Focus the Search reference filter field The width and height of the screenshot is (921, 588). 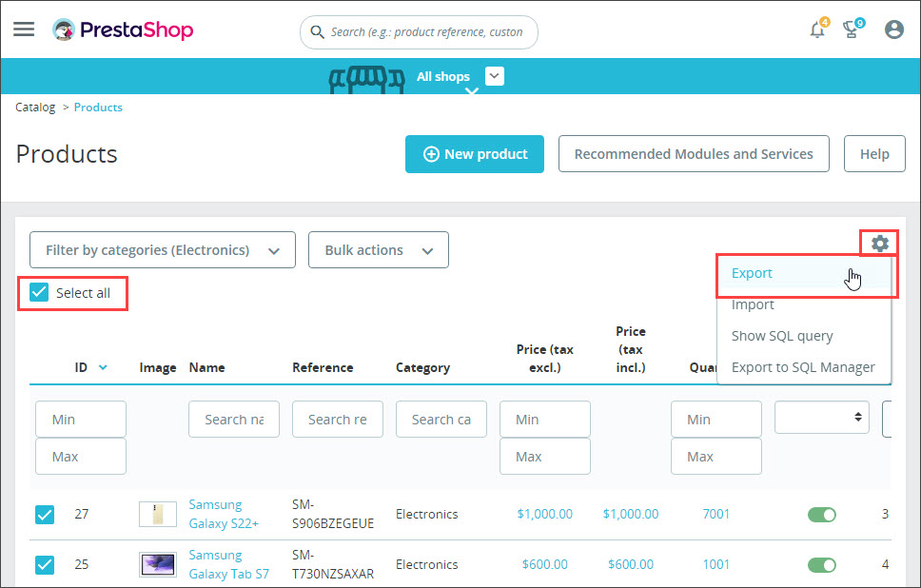pyautogui.click(x=338, y=419)
